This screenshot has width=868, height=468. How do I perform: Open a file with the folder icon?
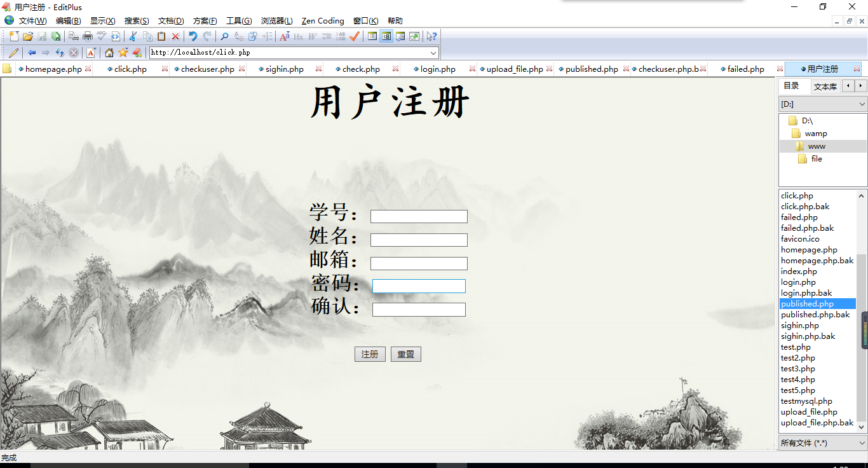(28, 36)
